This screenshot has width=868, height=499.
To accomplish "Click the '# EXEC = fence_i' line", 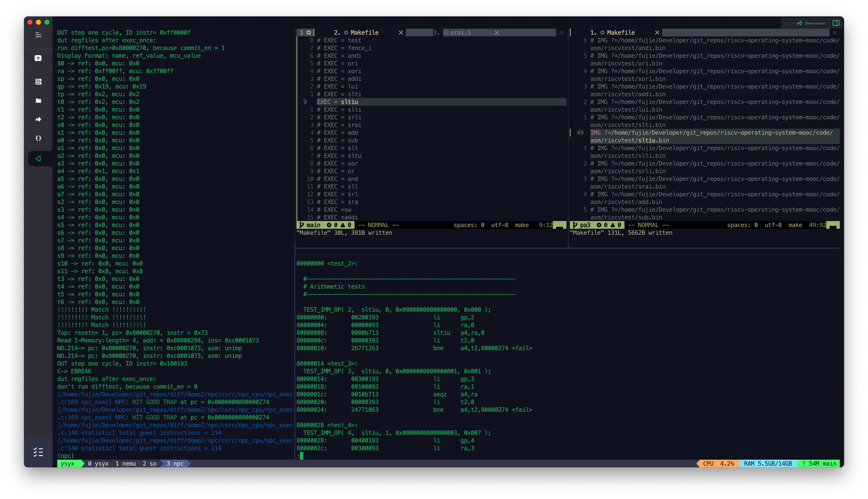I will [344, 48].
